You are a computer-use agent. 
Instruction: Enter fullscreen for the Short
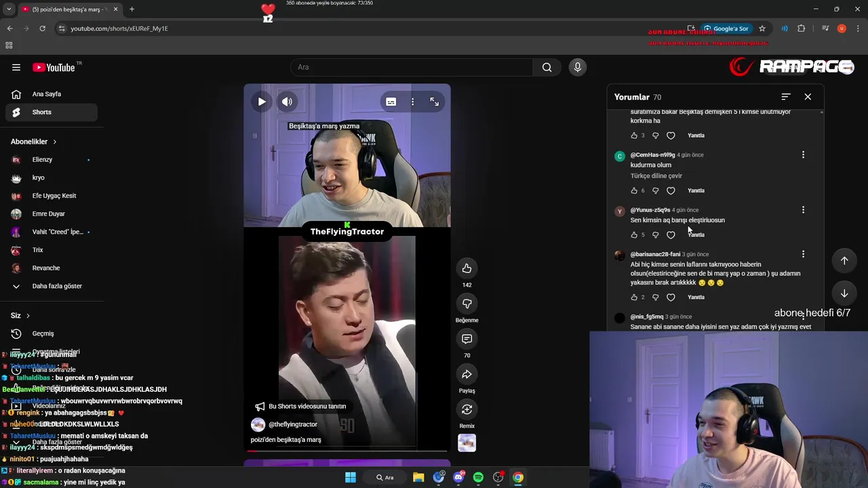(x=435, y=102)
